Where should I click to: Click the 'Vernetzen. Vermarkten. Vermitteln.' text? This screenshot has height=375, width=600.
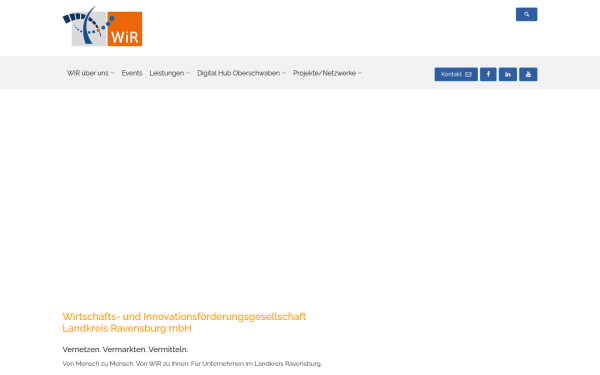click(125, 349)
